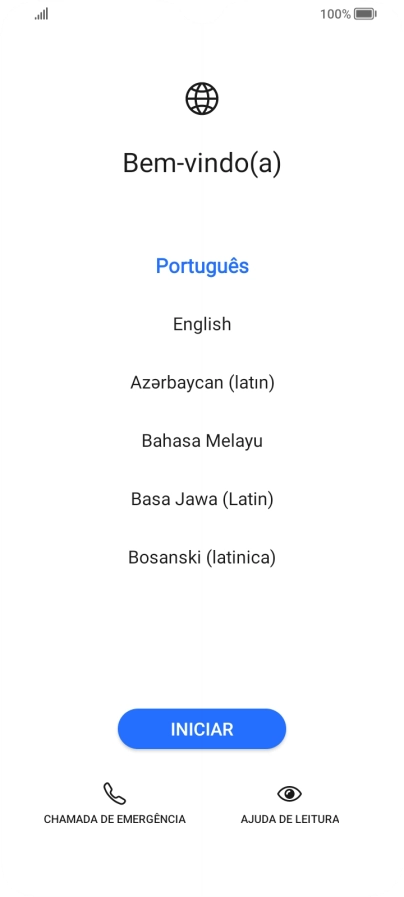This screenshot has height=897, width=404.
Task: Select the language listed below Português
Action: pyautogui.click(x=202, y=324)
